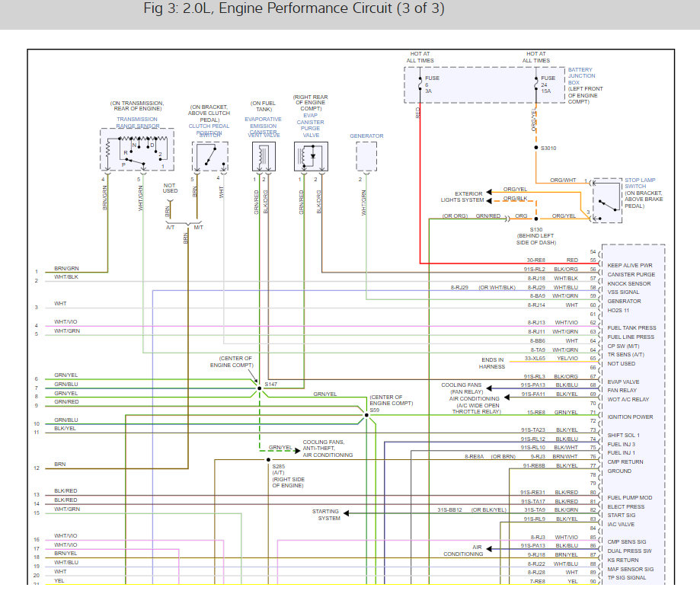
Task: Click the CP SW (M/T) pin label
Action: click(x=623, y=346)
